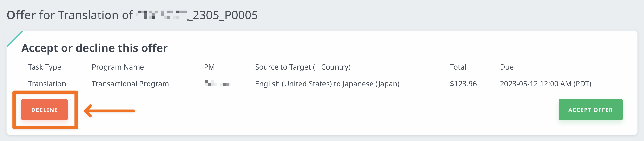This screenshot has height=141, width=644.
Task: Click the teal corner accent on the card
Action: (14, 38)
